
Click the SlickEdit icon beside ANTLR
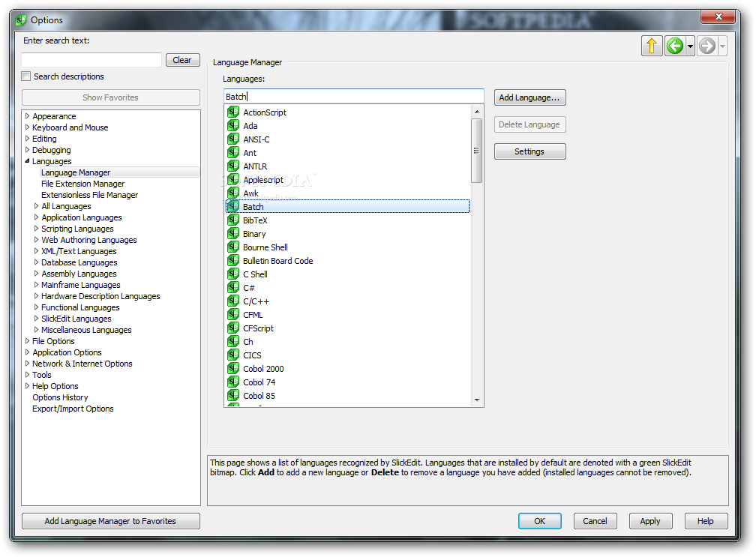[233, 166]
